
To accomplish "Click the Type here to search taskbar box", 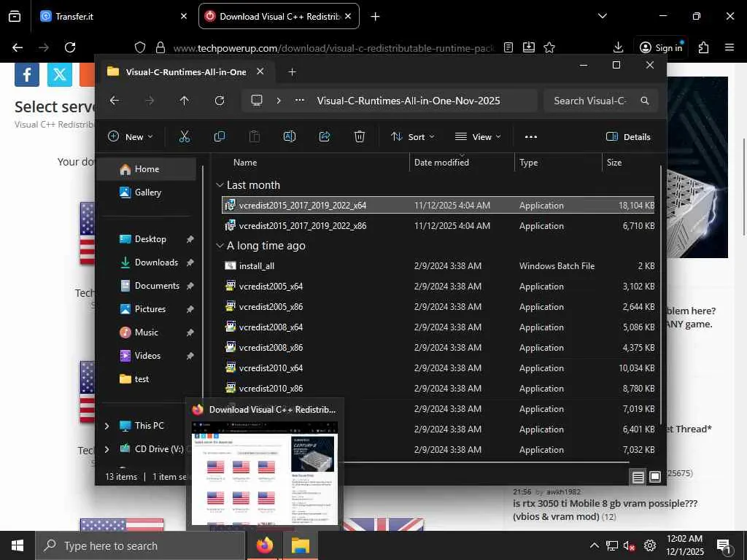I will (x=140, y=545).
